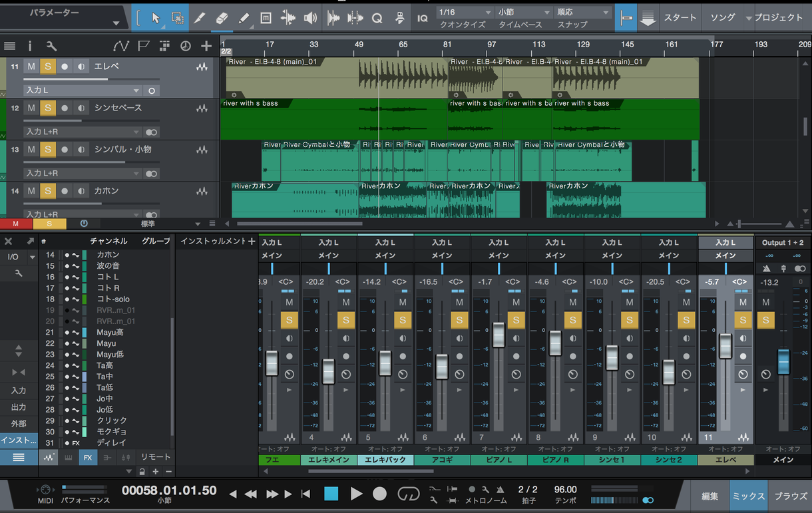Record-arm track 13 シンバル・小物

pyautogui.click(x=65, y=149)
